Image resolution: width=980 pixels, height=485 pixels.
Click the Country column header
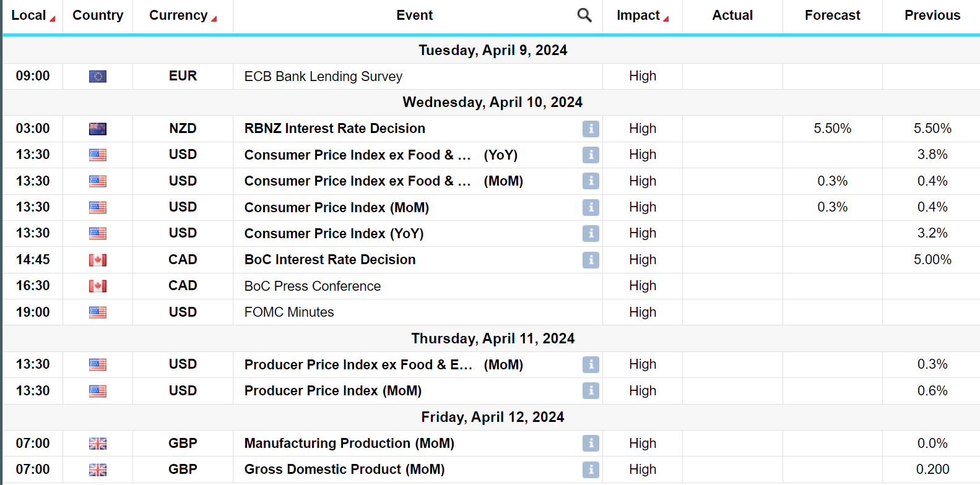(x=98, y=15)
